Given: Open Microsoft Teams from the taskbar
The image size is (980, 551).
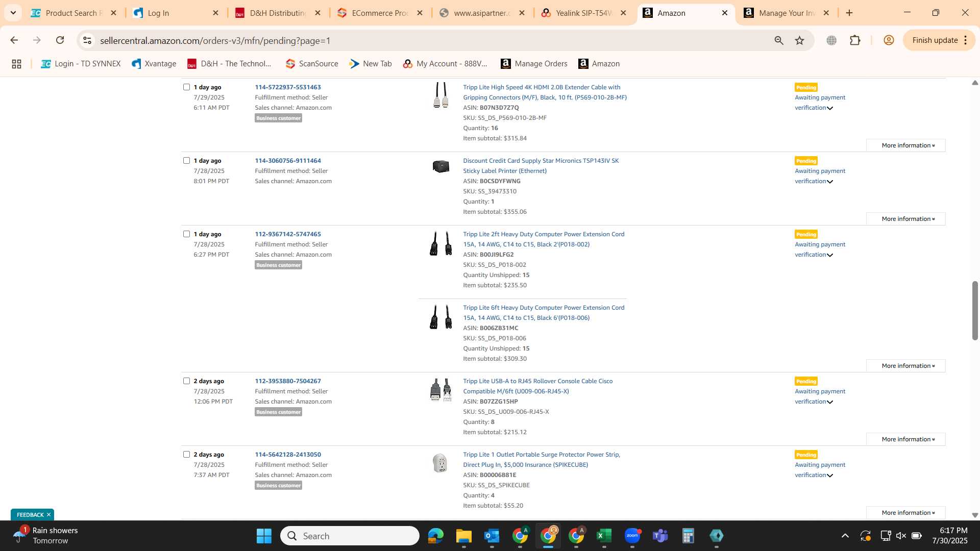Looking at the screenshot, I should pyautogui.click(x=660, y=536).
